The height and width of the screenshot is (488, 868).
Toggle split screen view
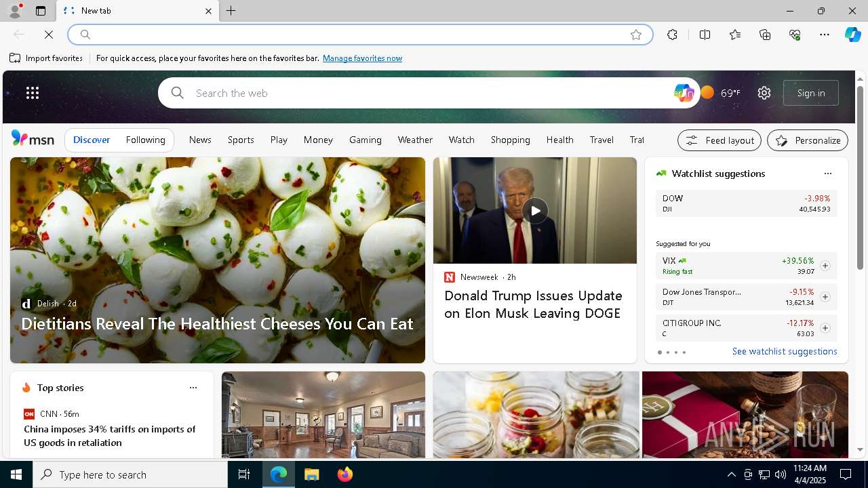coord(705,35)
